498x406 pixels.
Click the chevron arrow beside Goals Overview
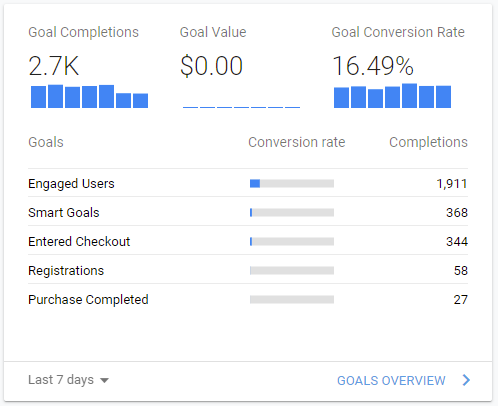point(466,380)
